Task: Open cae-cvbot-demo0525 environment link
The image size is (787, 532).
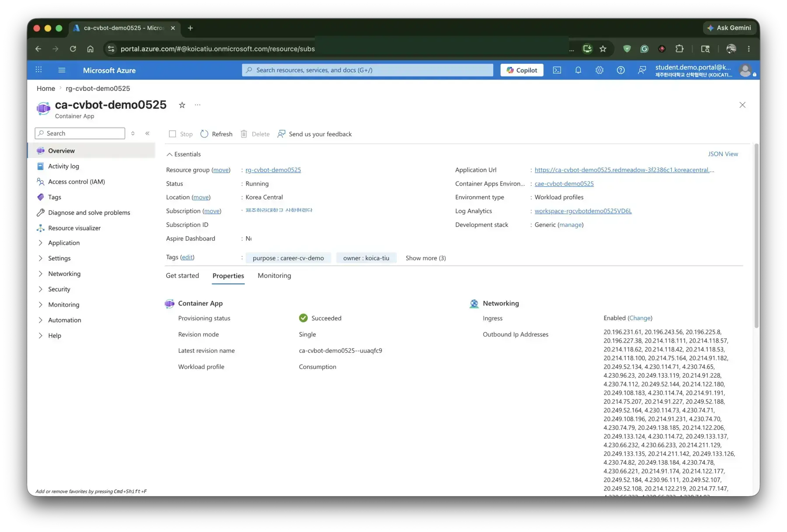Action: 564,184
